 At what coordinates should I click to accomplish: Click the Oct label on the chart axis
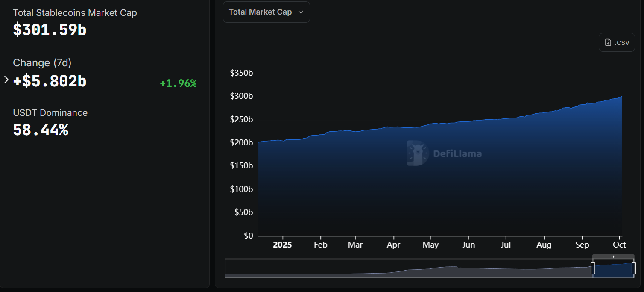(619, 245)
